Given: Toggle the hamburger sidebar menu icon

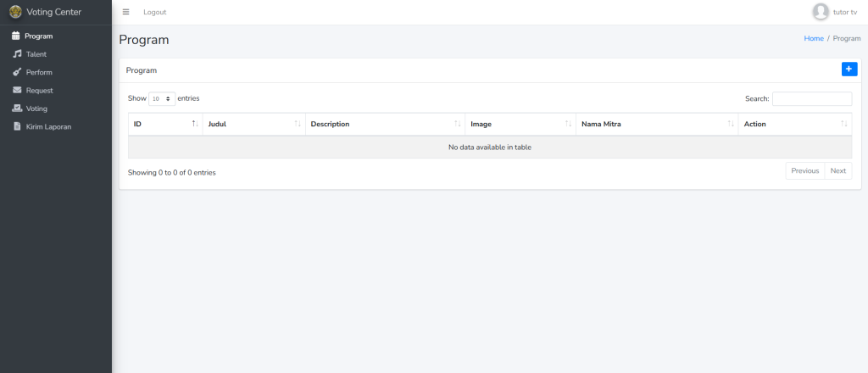Looking at the screenshot, I should pyautogui.click(x=126, y=12).
